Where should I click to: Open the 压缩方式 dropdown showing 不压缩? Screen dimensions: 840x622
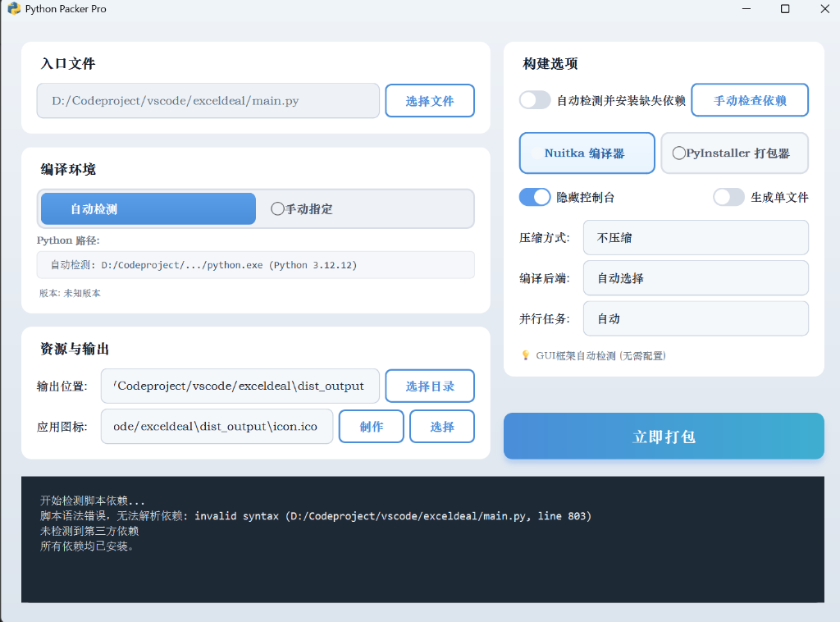tap(696, 237)
